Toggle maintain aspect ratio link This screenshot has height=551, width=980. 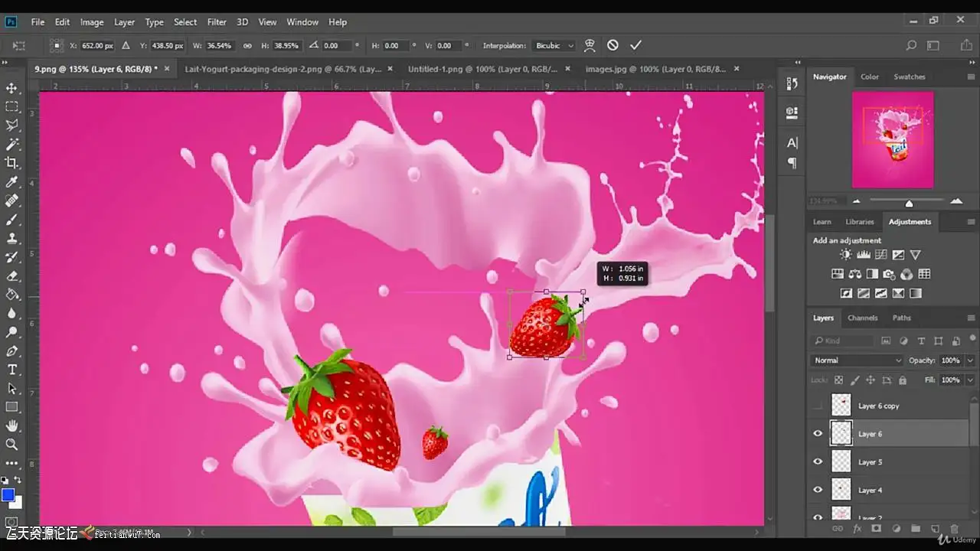[247, 46]
